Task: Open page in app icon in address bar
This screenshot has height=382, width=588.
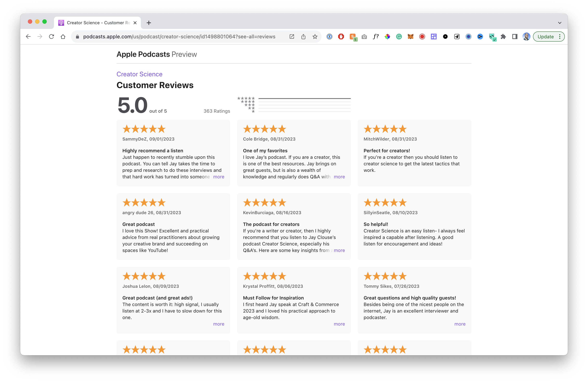Action: 291,37
